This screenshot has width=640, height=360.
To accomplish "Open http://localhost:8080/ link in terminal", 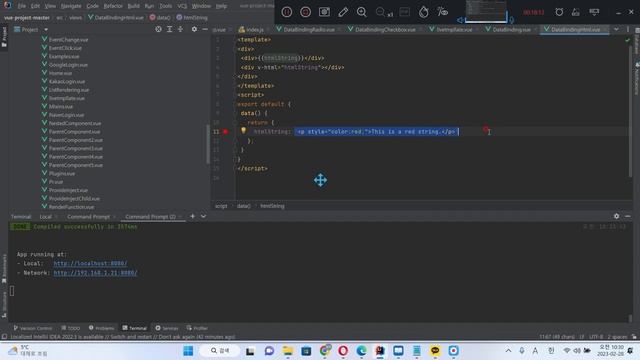I will click(x=90, y=264).
